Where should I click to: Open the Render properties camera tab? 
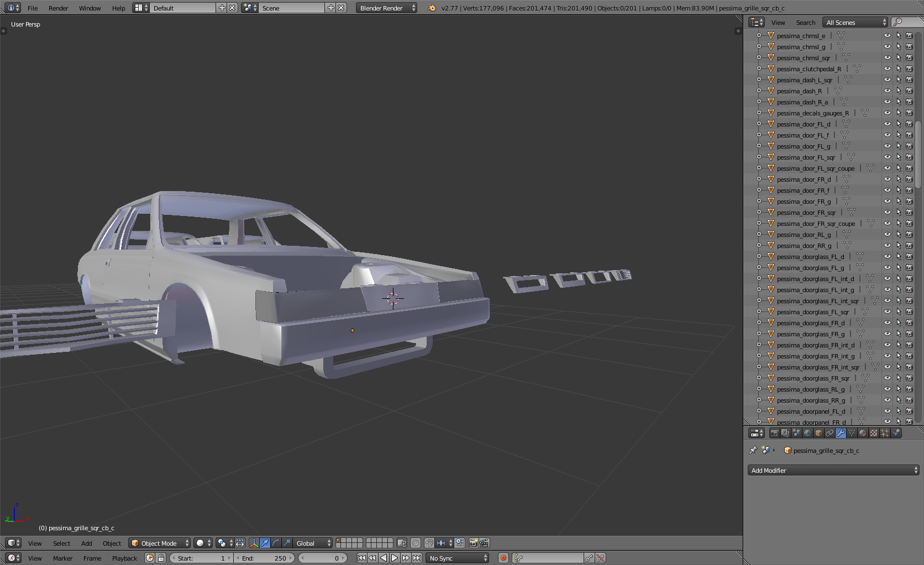(774, 434)
